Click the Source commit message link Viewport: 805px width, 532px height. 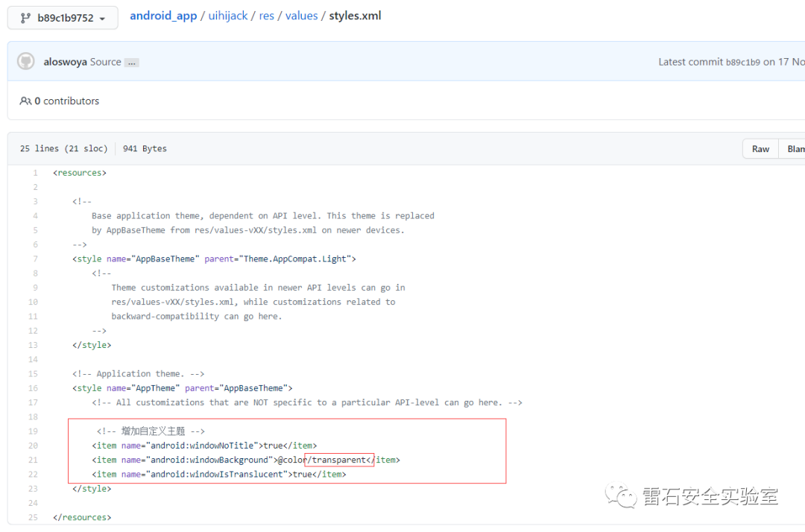(x=106, y=62)
